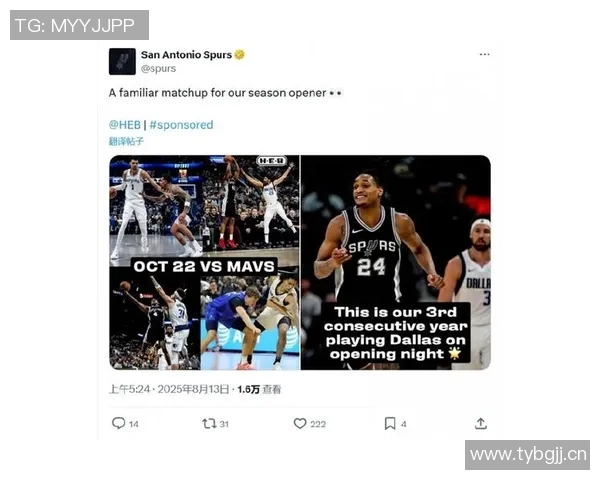
Task: Click the share upload icon
Action: 481,423
